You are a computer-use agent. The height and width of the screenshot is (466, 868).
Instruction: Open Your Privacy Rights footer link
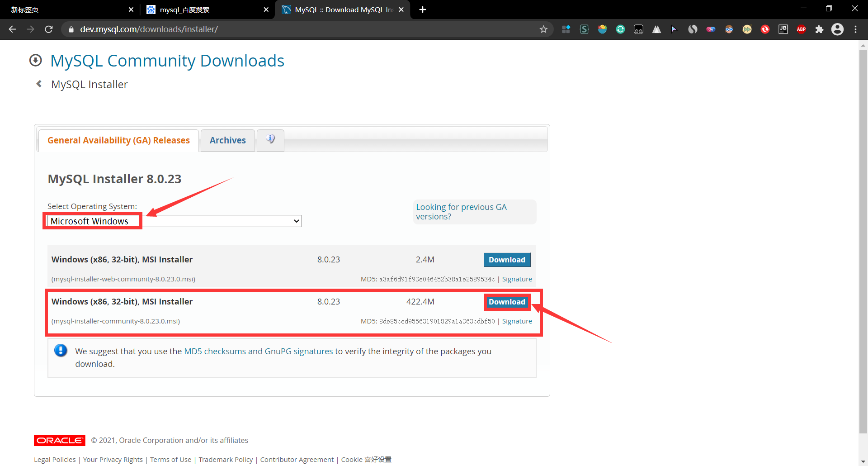click(x=113, y=460)
